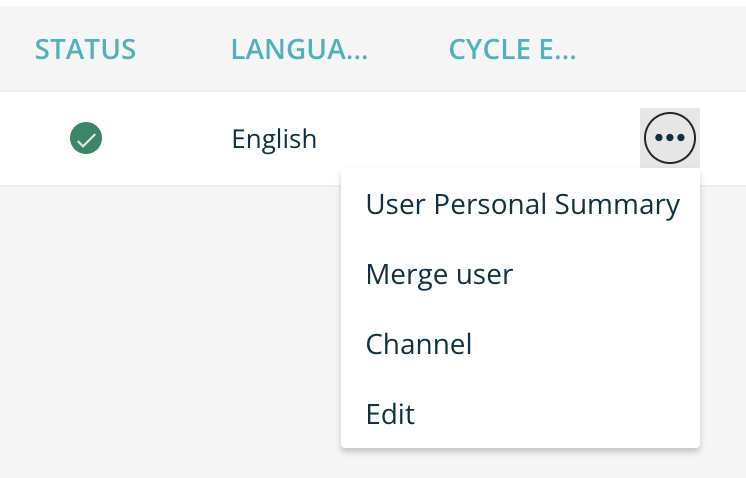The image size is (746, 478).
Task: Click the blank header cell above the ellipsis
Action: tap(669, 49)
